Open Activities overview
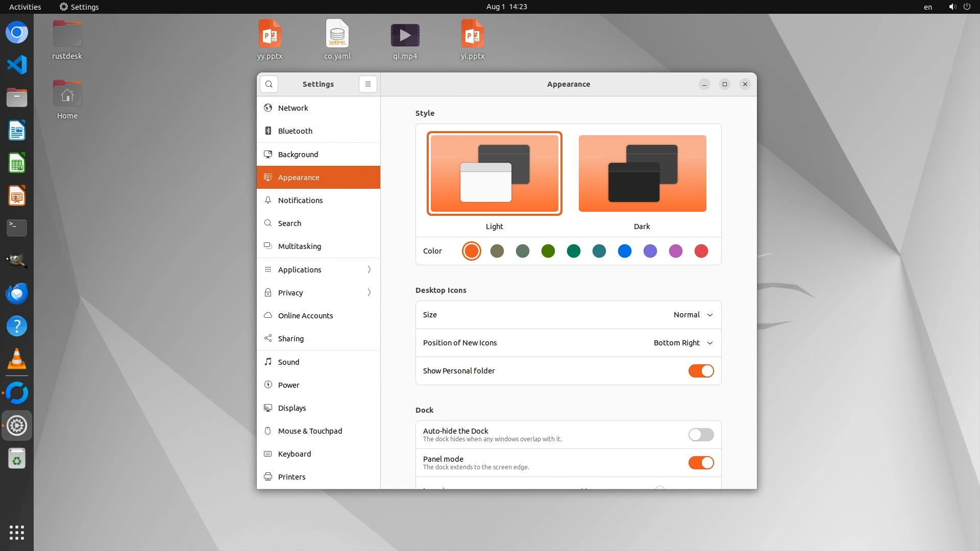 (x=25, y=7)
